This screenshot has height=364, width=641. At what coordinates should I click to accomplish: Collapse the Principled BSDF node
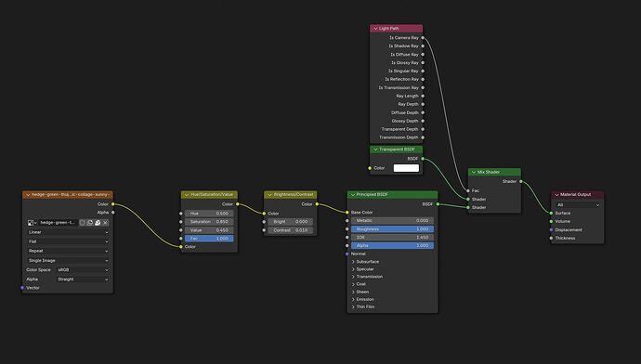pos(353,195)
